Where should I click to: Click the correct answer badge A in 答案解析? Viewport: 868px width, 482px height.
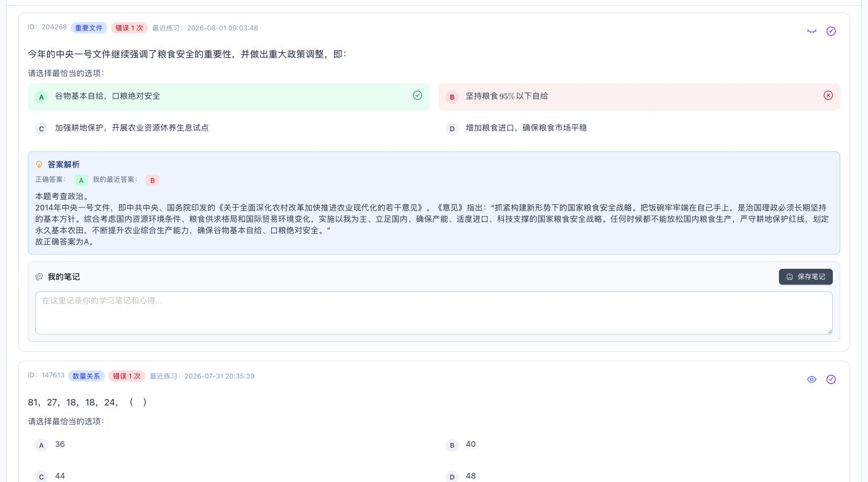[x=81, y=180]
